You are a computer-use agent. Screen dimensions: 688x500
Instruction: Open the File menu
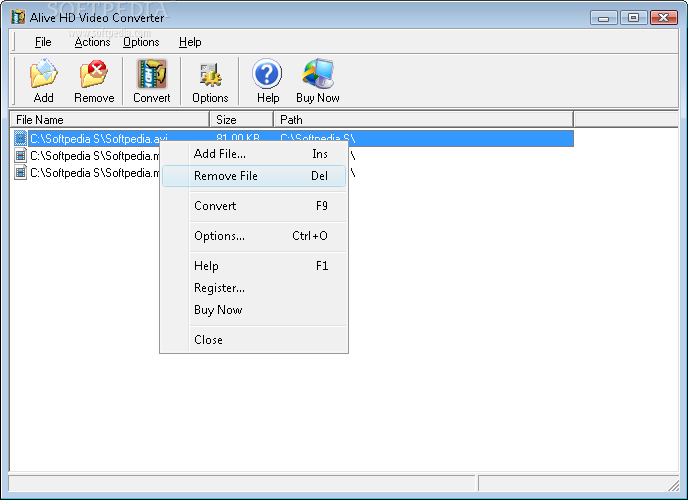click(43, 42)
